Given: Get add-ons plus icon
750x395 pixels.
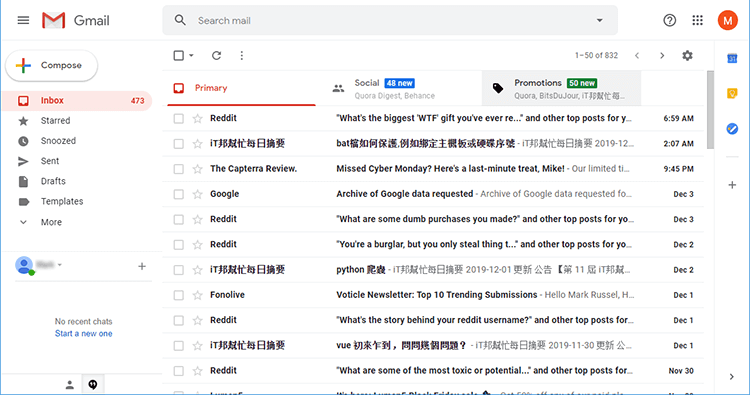Looking at the screenshot, I should click(x=732, y=185).
